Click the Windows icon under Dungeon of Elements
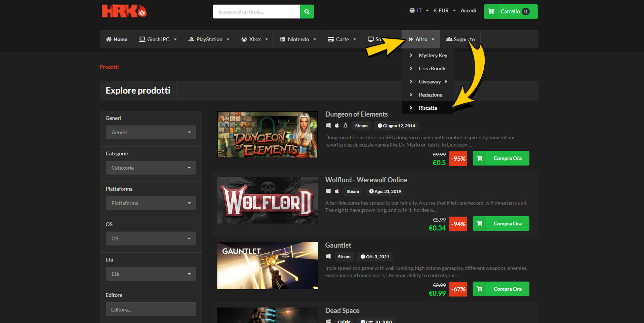The height and width of the screenshot is (323, 644). pos(328,125)
